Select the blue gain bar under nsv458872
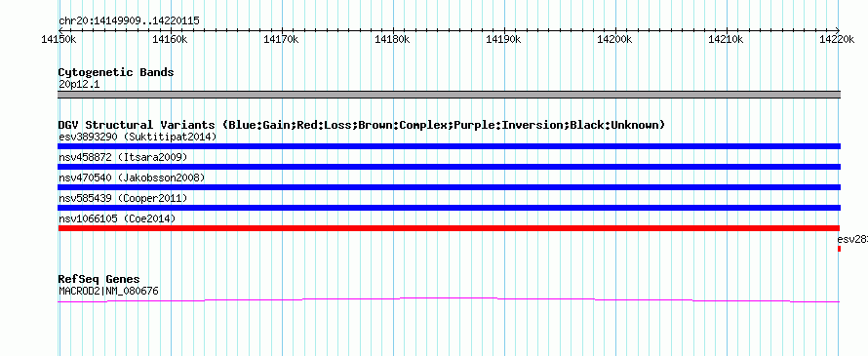868x356 pixels. click(x=449, y=167)
